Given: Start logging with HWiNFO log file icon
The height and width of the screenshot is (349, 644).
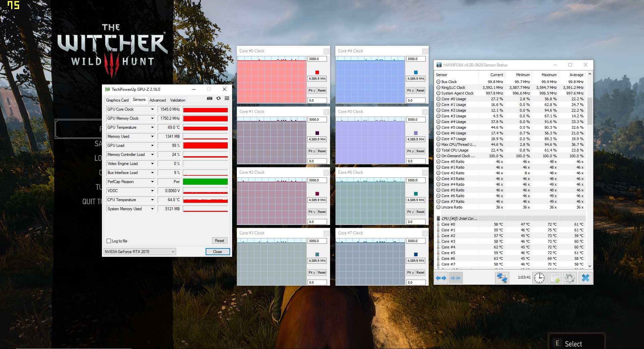Looking at the screenshot, I should pyautogui.click(x=554, y=278).
